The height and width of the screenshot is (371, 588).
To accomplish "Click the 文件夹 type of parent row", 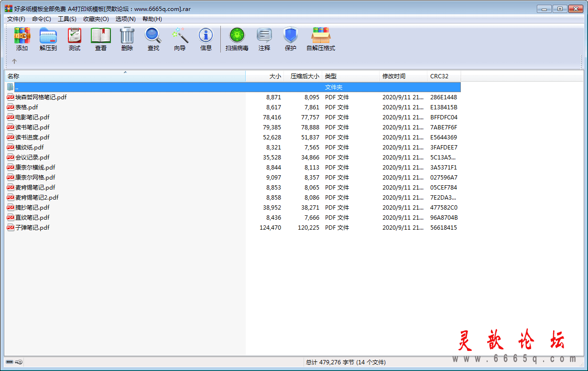I will (334, 87).
